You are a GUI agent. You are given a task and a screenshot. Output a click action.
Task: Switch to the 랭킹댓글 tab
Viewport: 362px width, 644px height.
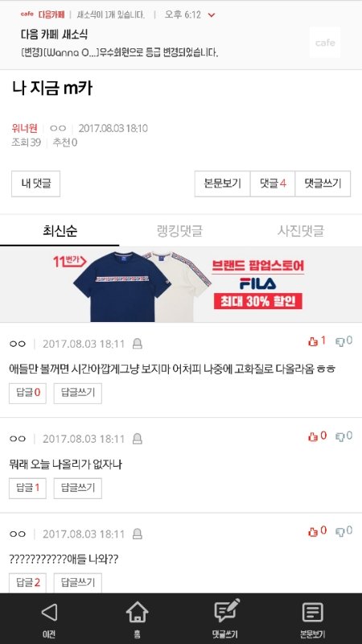[x=179, y=231]
